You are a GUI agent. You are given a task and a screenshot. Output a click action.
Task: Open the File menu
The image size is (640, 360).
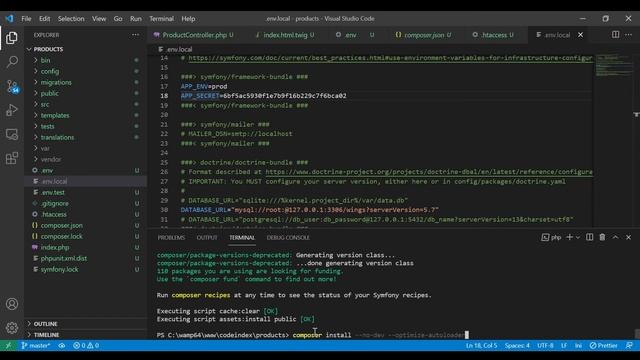(x=26, y=19)
